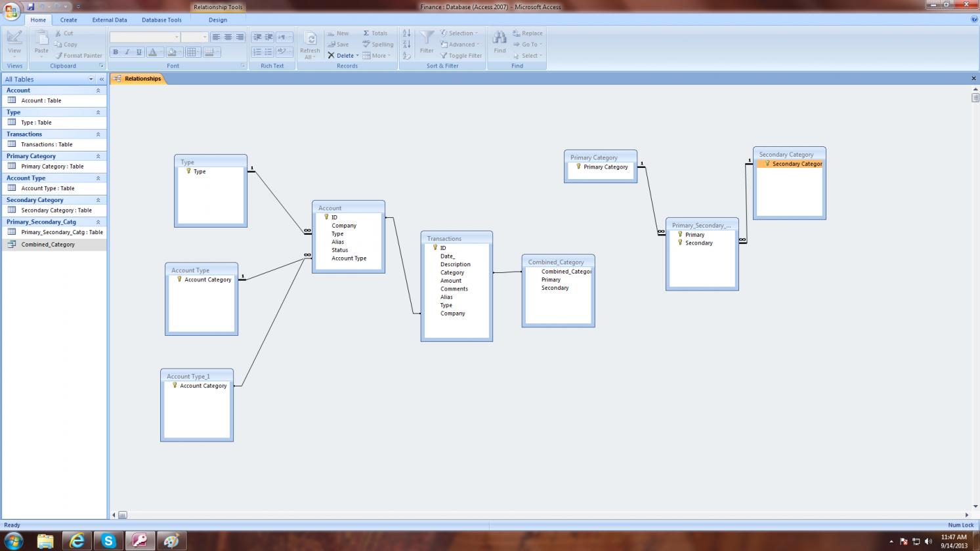Open the More dropdown in Records
This screenshot has width=980, height=551.
pyautogui.click(x=377, y=56)
